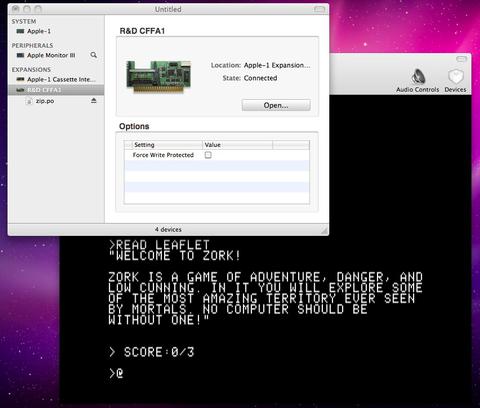
Task: Click the Location: Apple-1 Expansion text
Action: tap(260, 65)
